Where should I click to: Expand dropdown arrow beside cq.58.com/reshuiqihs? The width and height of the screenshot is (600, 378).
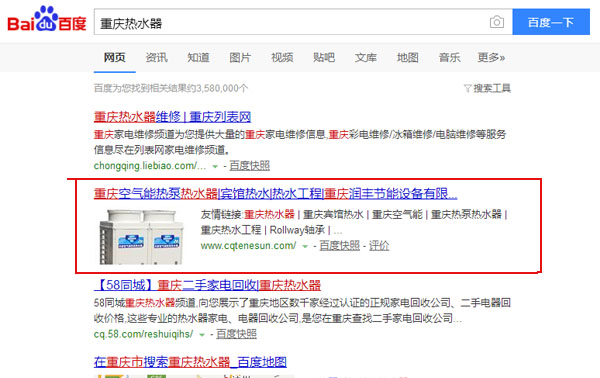(202, 335)
